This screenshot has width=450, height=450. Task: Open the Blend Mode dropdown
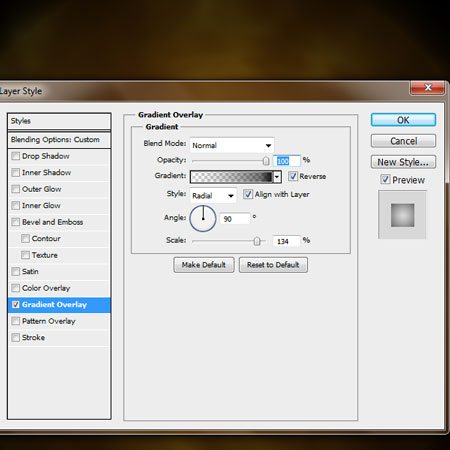pos(232,145)
